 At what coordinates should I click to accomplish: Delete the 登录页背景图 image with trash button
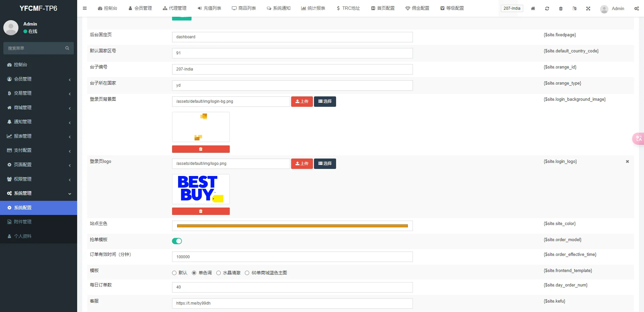click(x=201, y=149)
